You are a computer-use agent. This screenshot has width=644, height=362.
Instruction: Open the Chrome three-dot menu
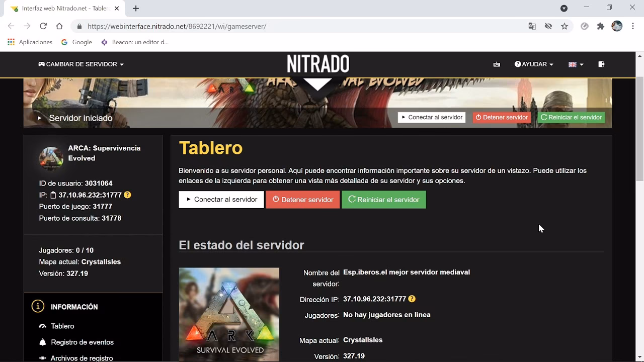click(632, 26)
